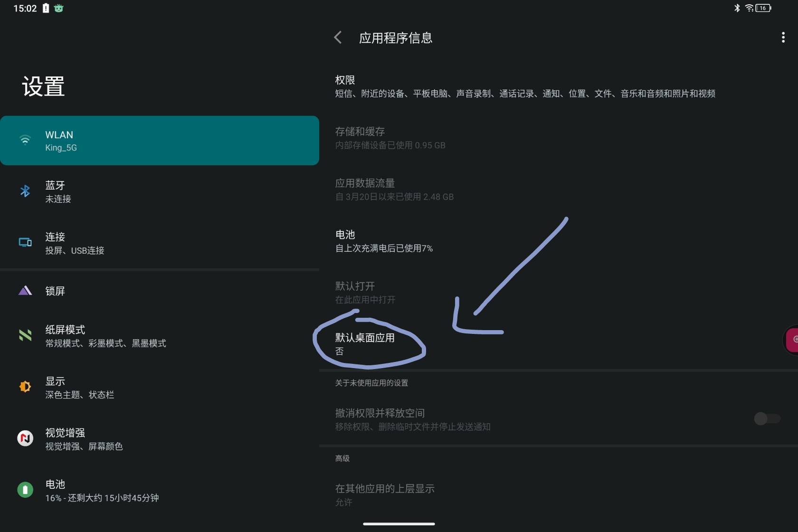Image resolution: width=798 pixels, height=532 pixels.
Task: Tap the status bar Bluetooth indicator
Action: [x=737, y=8]
